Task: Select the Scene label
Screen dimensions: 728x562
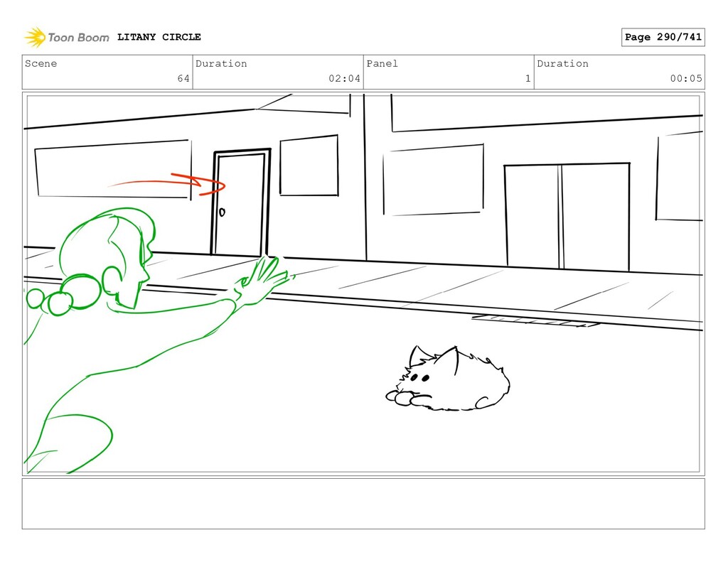Action: 41,63
